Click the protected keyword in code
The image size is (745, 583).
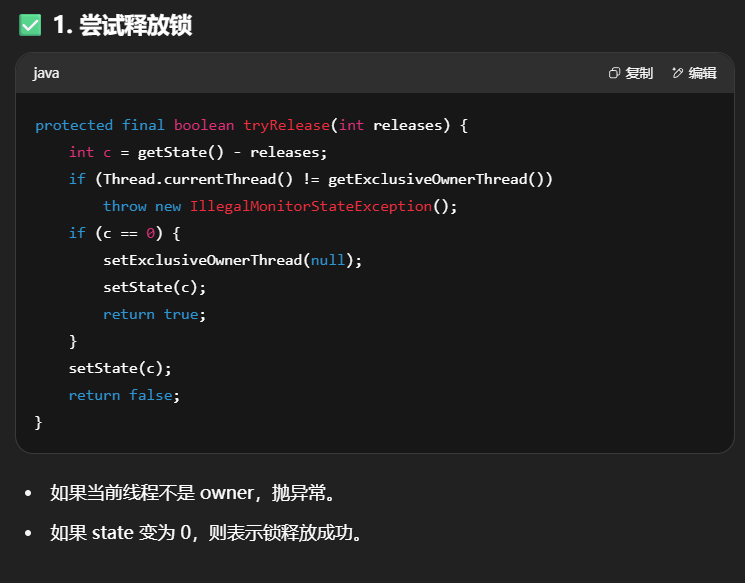pyautogui.click(x=74, y=125)
